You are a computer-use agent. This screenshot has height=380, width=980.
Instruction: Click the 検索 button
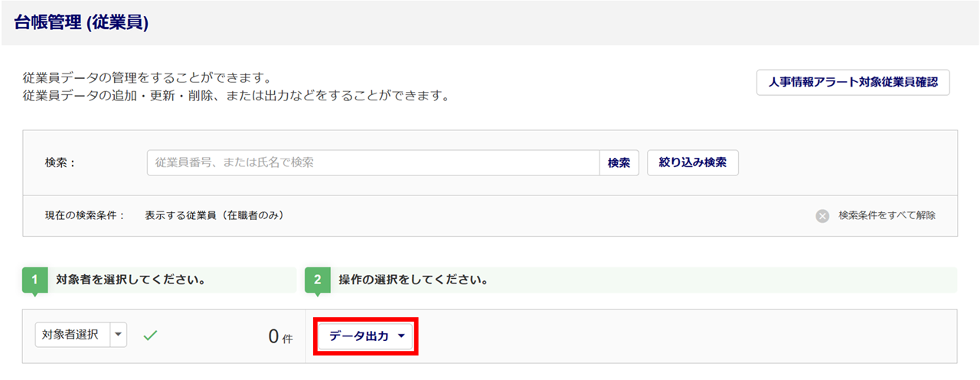[619, 162]
